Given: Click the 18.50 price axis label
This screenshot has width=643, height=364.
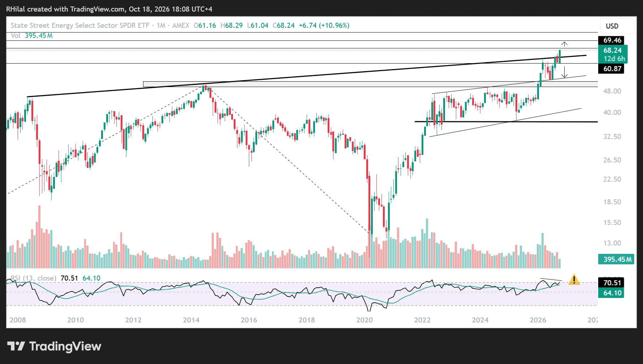Looking at the screenshot, I should point(612,202).
